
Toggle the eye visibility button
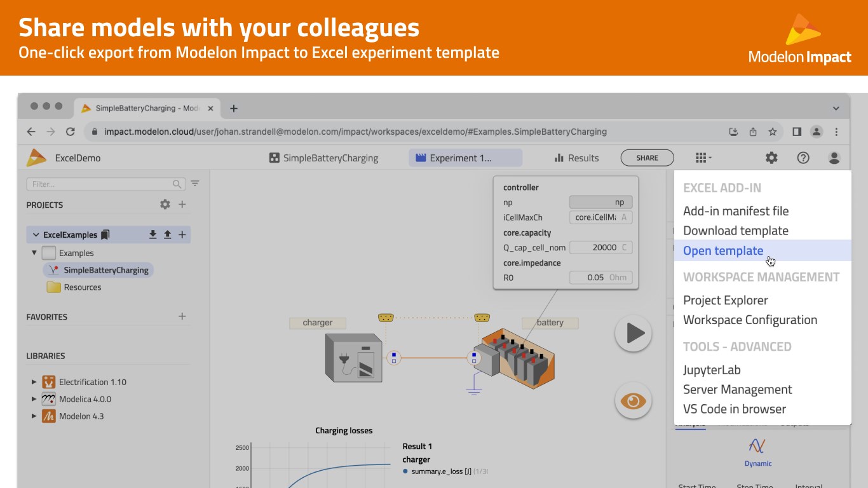tap(634, 401)
